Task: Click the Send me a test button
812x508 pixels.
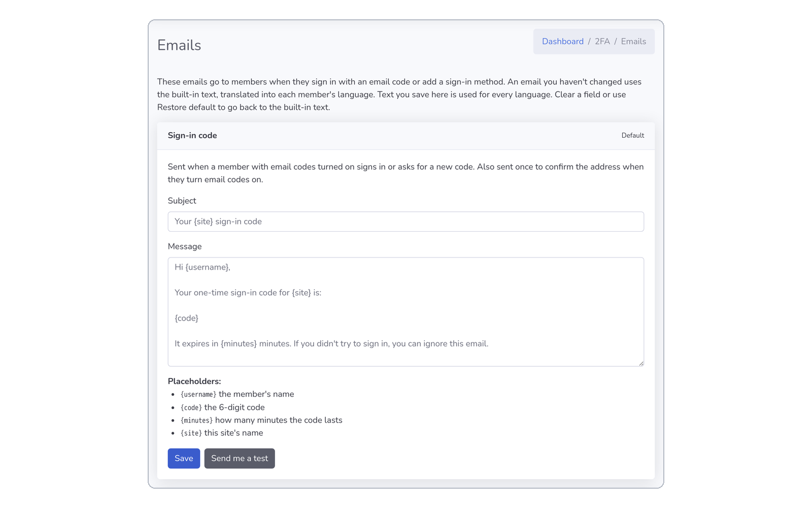Action: [x=240, y=458]
